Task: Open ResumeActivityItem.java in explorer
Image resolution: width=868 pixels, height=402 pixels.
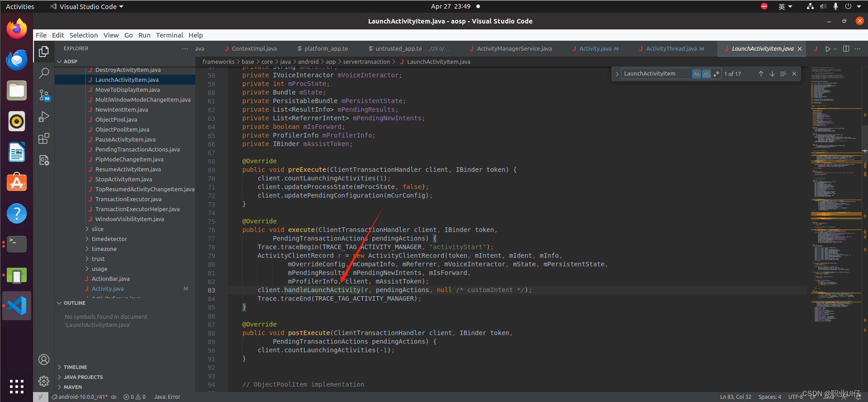Action: coord(128,170)
